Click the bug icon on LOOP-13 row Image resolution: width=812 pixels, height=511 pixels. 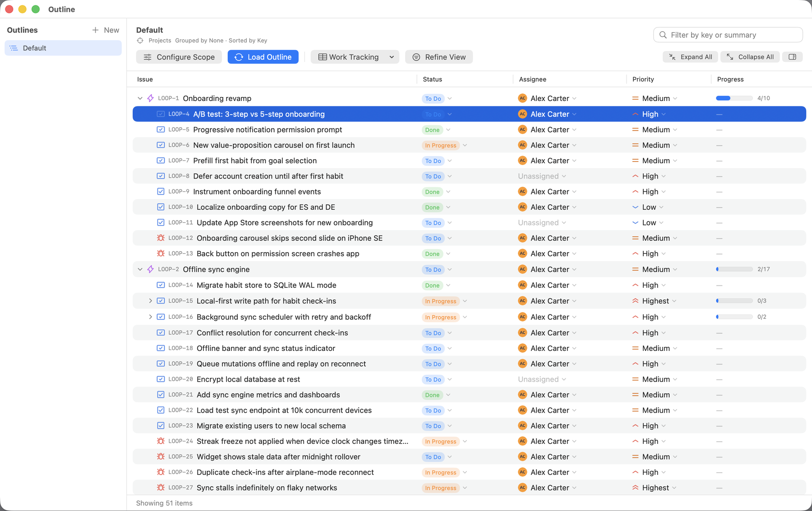161,253
